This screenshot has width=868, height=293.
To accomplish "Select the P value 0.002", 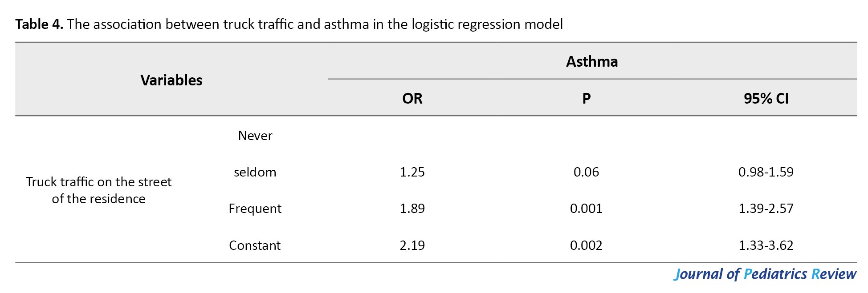I will coord(587,245).
